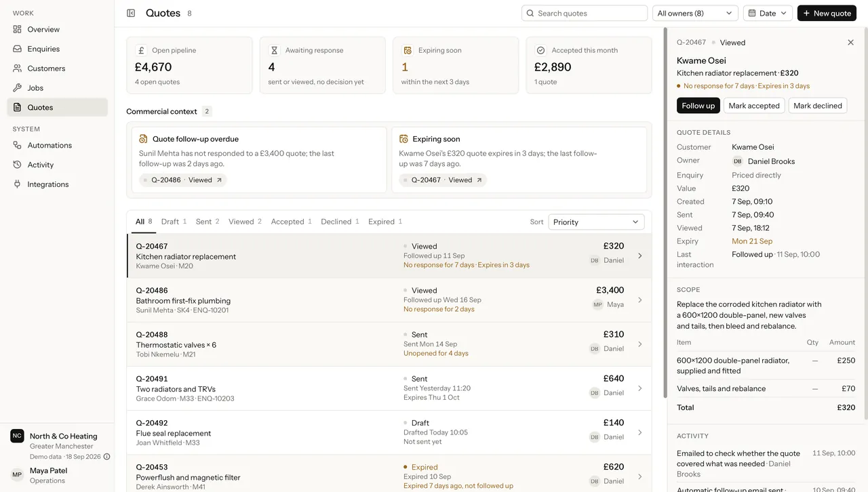Screen dimensions: 868x492
Task: Click the Quote follow-up overdue card icon
Action: pyautogui.click(x=144, y=139)
